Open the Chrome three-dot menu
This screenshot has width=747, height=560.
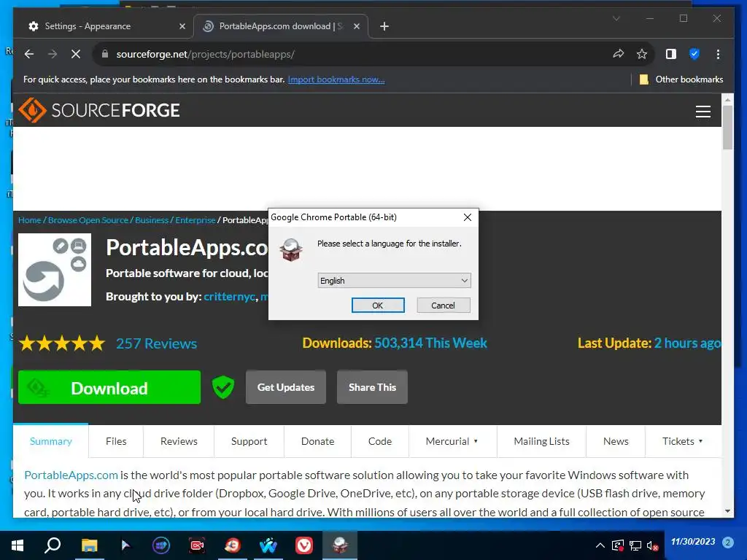point(718,54)
